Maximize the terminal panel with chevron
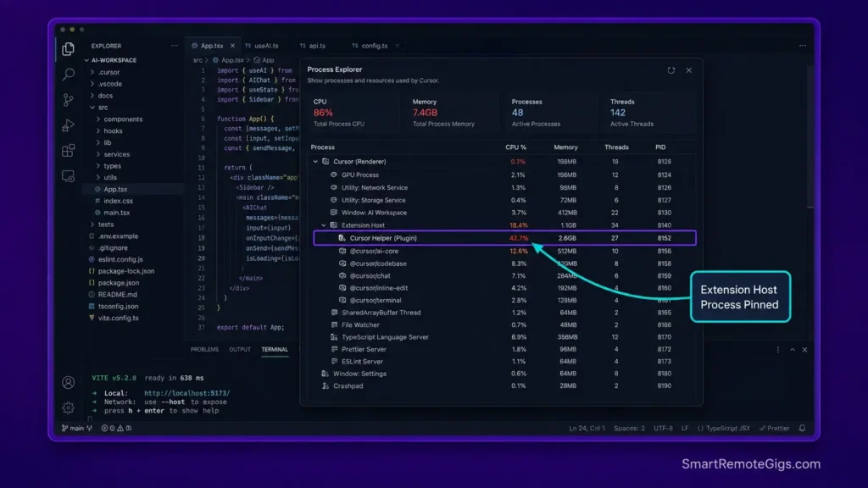This screenshot has height=488, width=868. tap(793, 350)
